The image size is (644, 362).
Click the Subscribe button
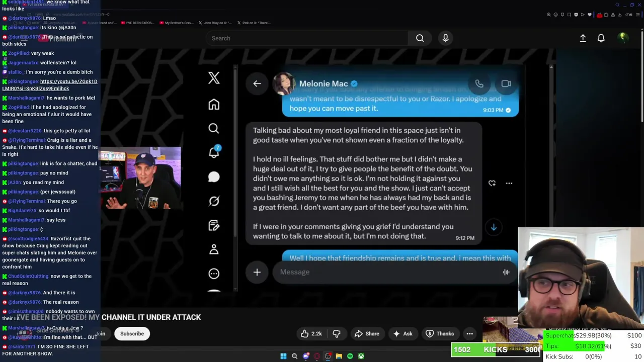click(132, 334)
